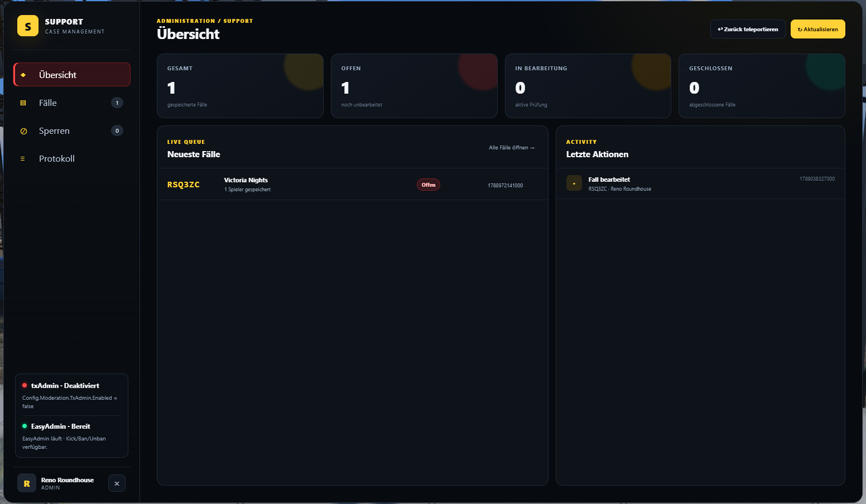Click the Reno Roundhouse user name
866x504 pixels.
tap(68, 480)
